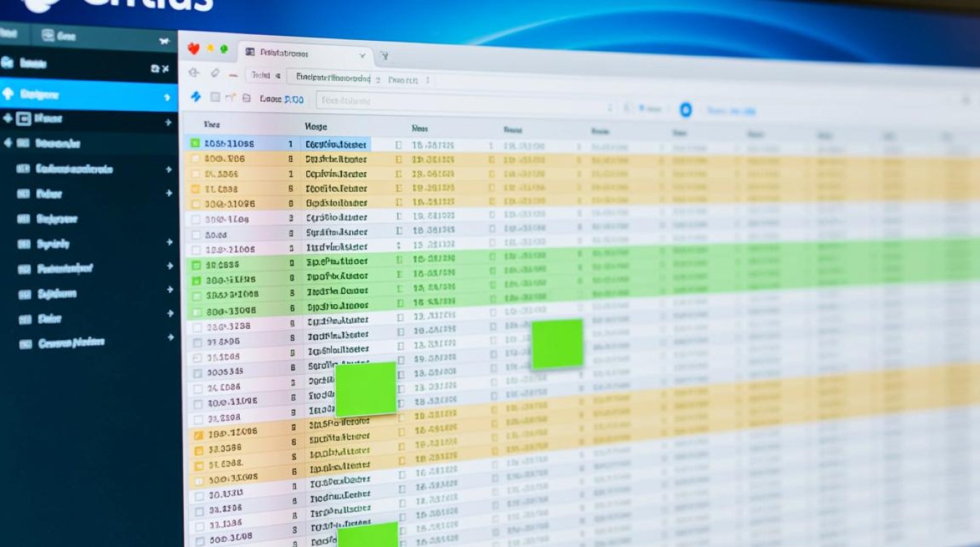980x547 pixels.
Task: Close the open browser tab with the x
Action: [x=362, y=55]
